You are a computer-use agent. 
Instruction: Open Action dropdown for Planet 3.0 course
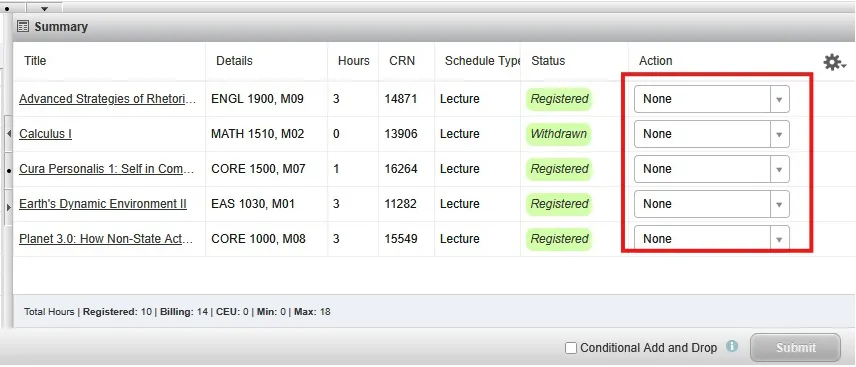711,239
